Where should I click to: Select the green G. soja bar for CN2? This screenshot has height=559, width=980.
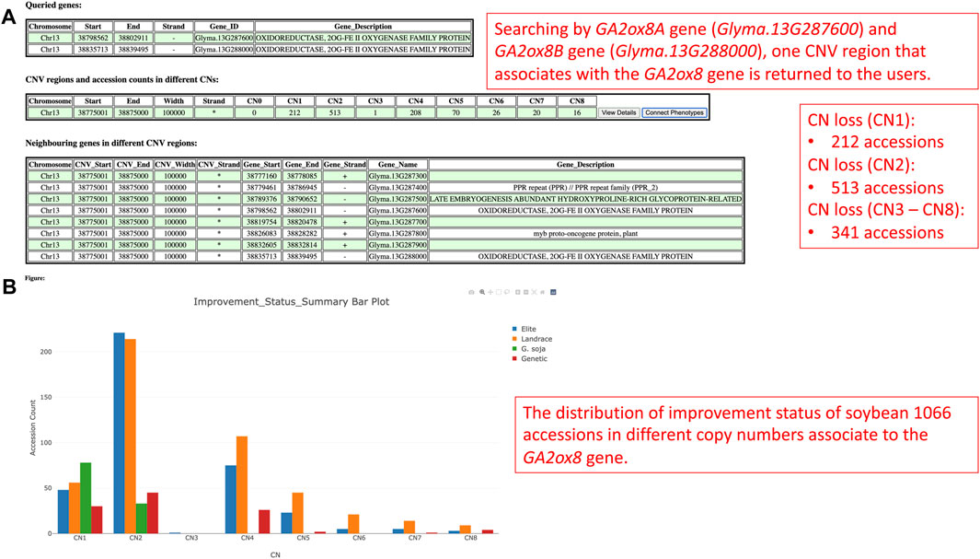click(142, 518)
